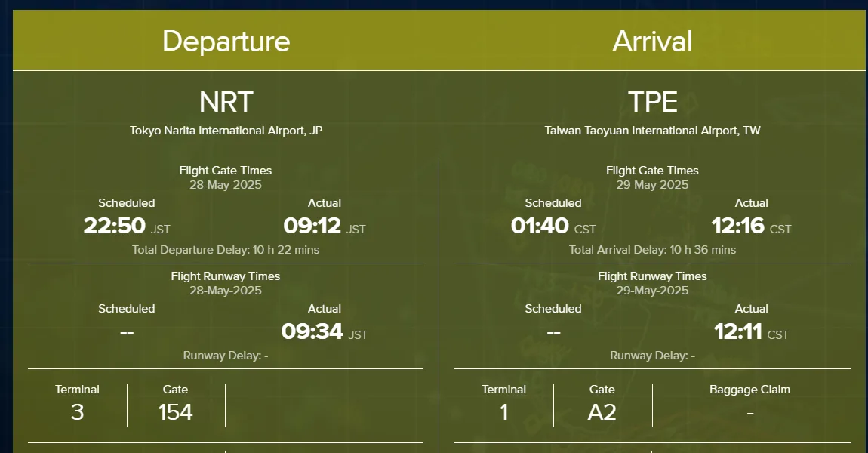Screen dimensions: 868x453
Task: Click the Baggage Claim field
Action: point(749,402)
